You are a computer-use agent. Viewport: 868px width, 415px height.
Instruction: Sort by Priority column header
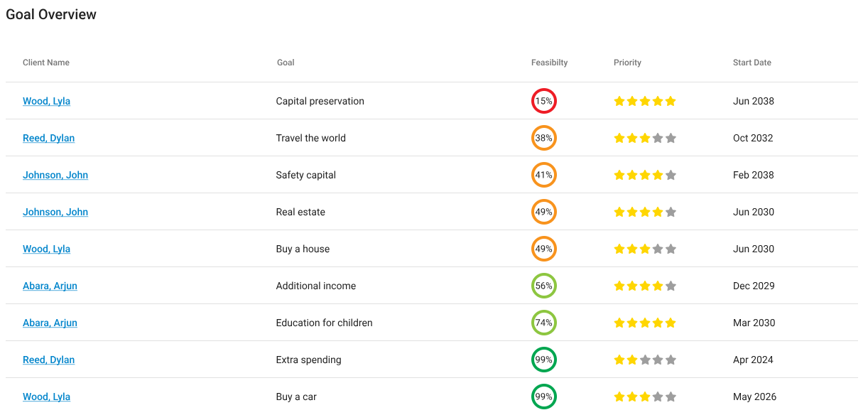coord(627,63)
